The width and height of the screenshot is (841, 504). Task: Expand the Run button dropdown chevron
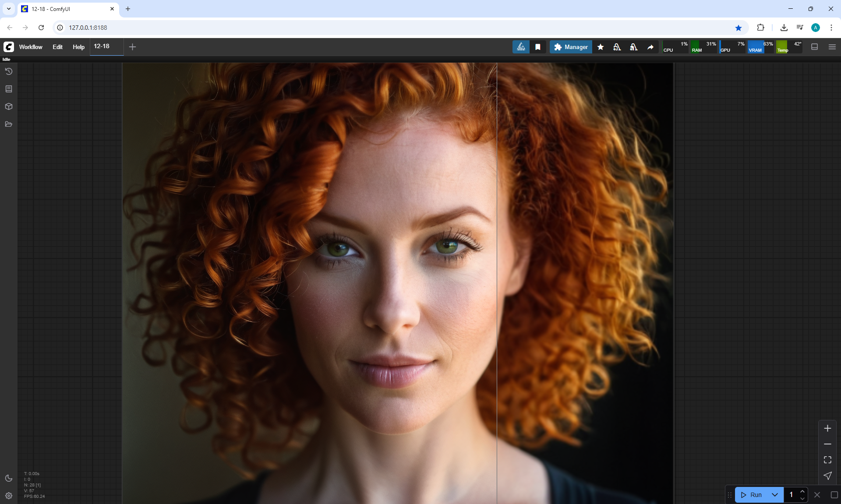pos(774,495)
